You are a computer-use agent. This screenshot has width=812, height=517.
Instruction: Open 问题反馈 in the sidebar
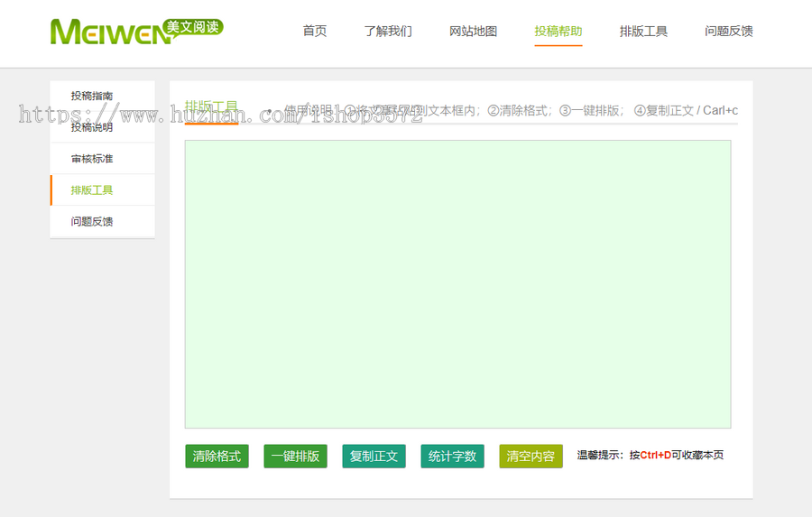coord(103,222)
